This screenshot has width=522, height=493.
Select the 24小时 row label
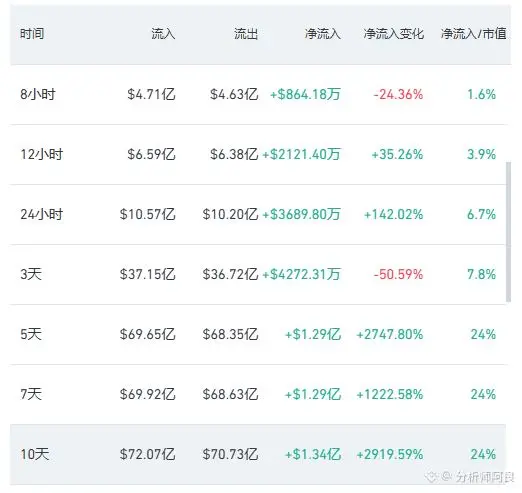[41, 214]
